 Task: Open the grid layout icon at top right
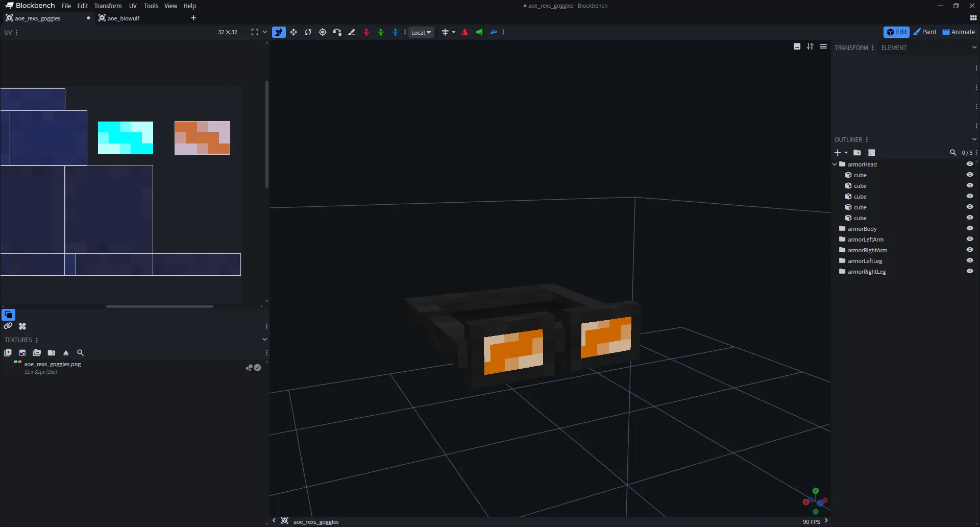coord(973,18)
